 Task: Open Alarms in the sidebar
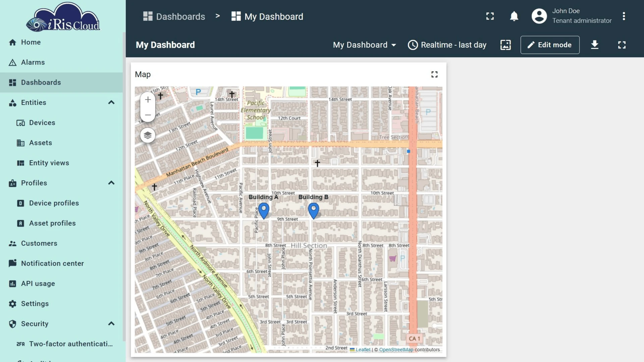(61, 62)
